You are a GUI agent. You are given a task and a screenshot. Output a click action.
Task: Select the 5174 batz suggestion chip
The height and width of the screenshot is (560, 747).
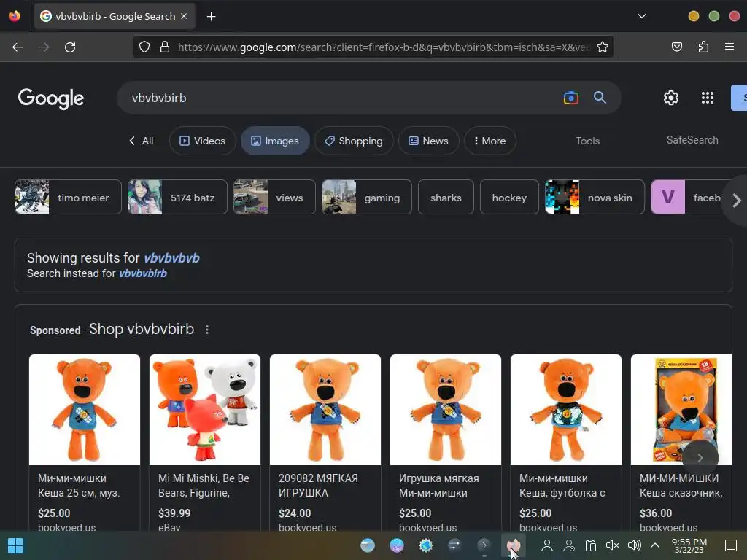[x=178, y=197]
